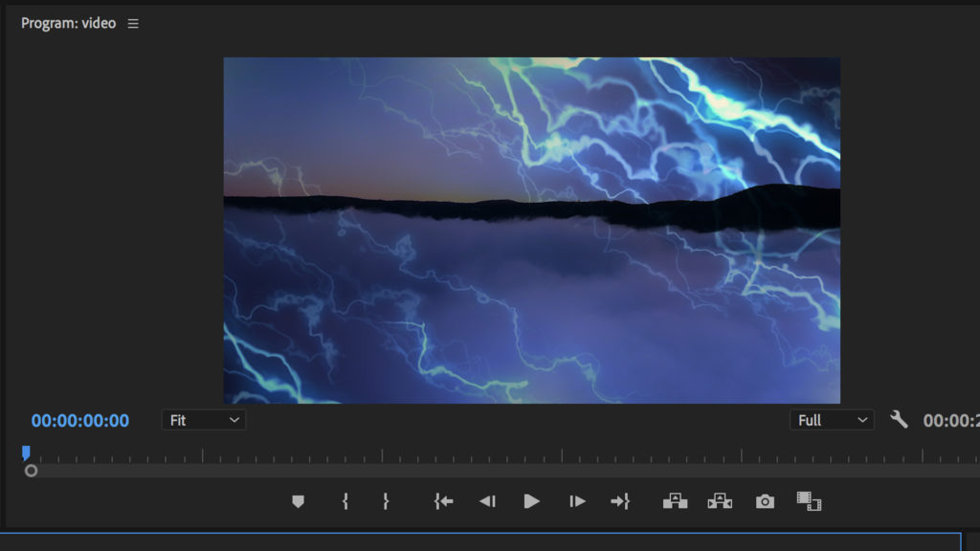Click the lightning video preview frame
The image size is (980, 551).
[x=531, y=230]
